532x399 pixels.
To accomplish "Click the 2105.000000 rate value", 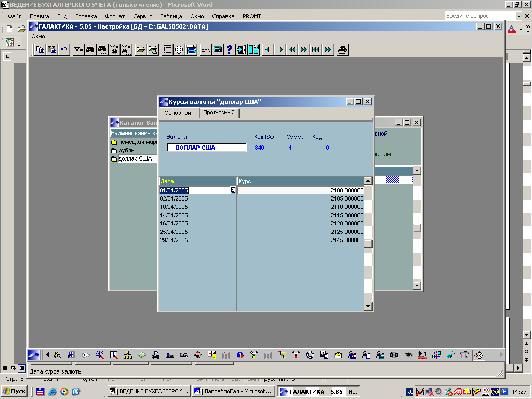I will (347, 198).
